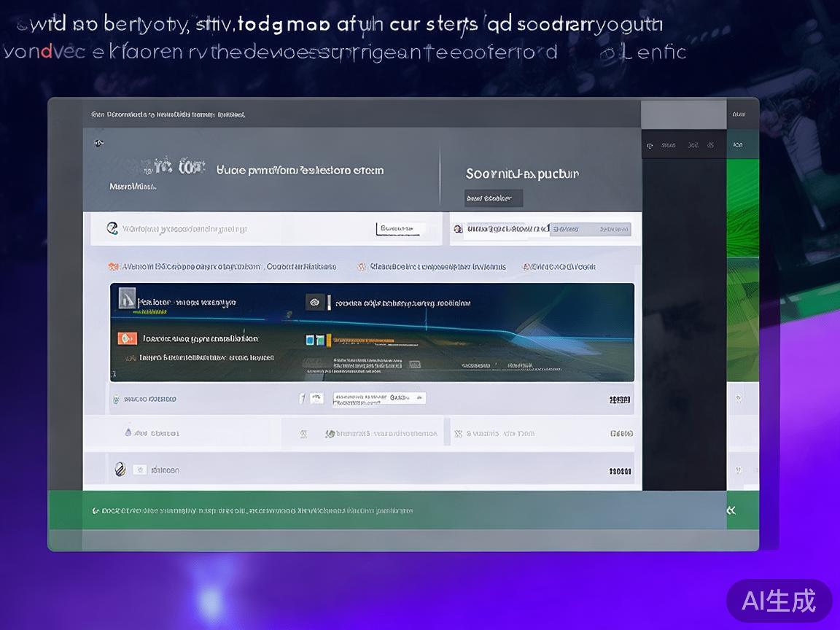Click the gray thumbnail icon at banner top-left
Image resolution: width=840 pixels, height=630 pixels.
click(x=127, y=297)
